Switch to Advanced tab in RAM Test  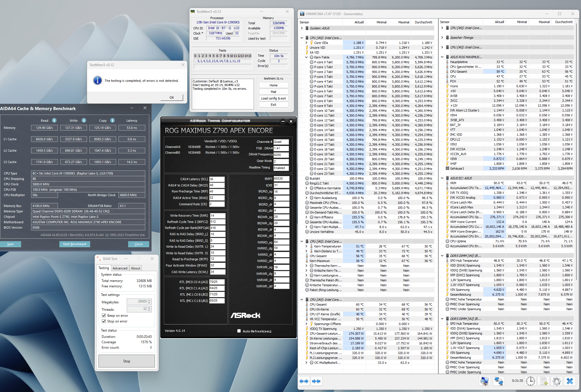(120, 268)
